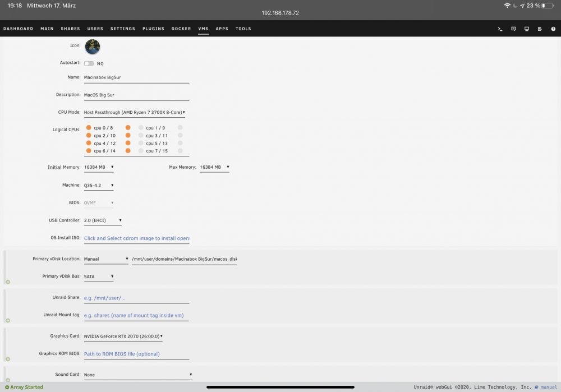Click the system info monitor icon

coord(527,29)
